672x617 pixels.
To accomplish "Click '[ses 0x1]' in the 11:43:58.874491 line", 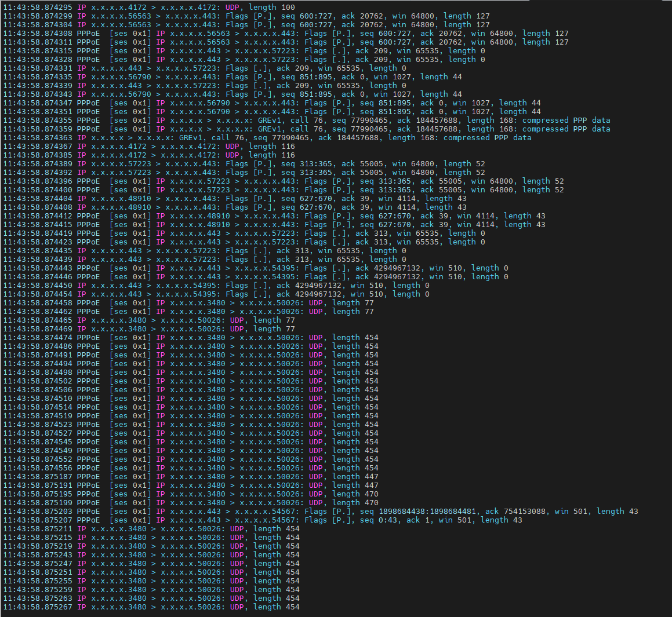I will point(130,355).
